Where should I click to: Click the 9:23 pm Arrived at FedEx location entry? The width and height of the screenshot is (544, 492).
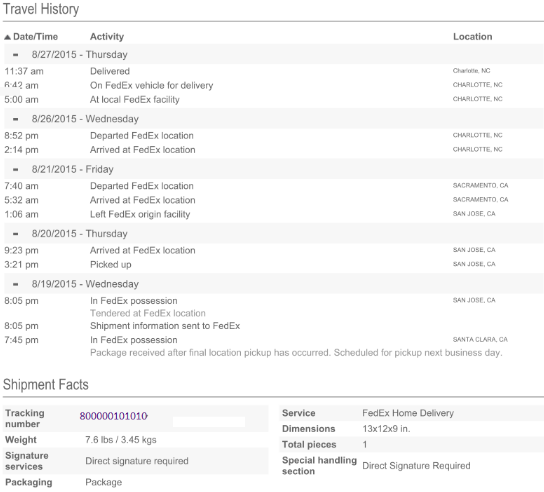pyautogui.click(x=143, y=251)
